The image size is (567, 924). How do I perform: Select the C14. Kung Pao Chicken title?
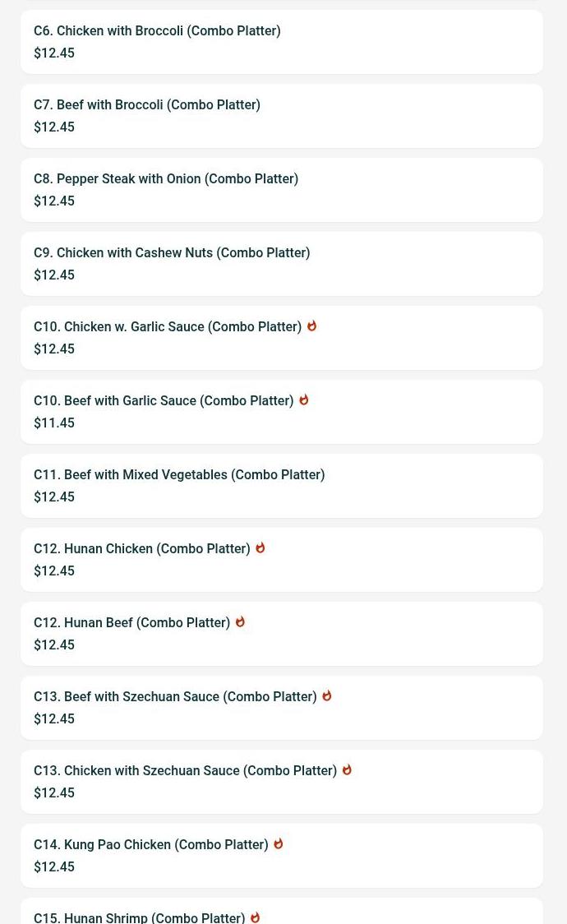151,845
